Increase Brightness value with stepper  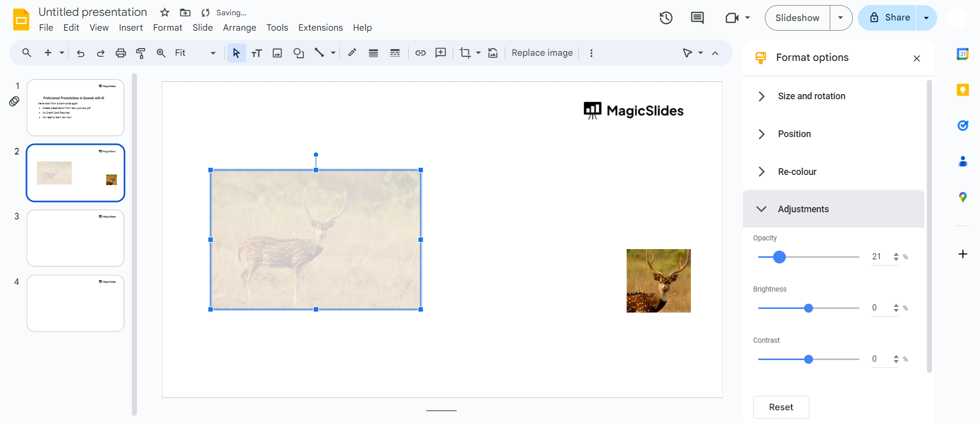coord(896,305)
